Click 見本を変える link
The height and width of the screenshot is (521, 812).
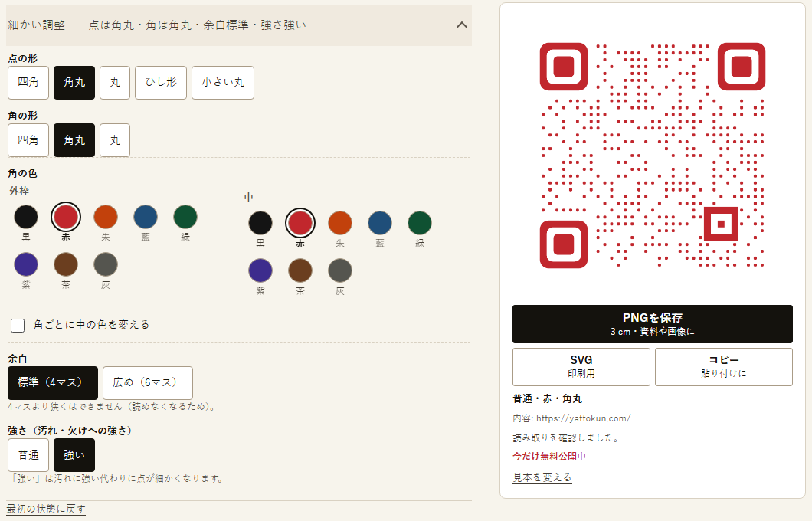(542, 477)
